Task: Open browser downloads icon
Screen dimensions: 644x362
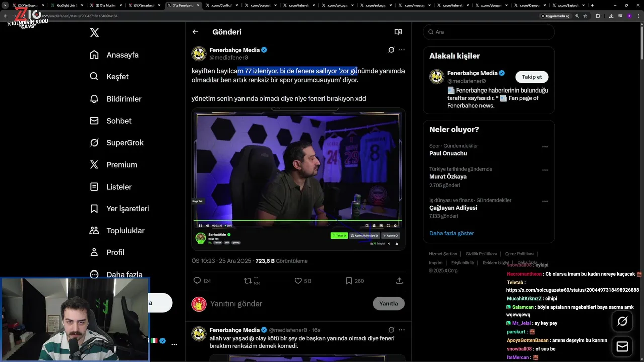Action: pyautogui.click(x=611, y=16)
